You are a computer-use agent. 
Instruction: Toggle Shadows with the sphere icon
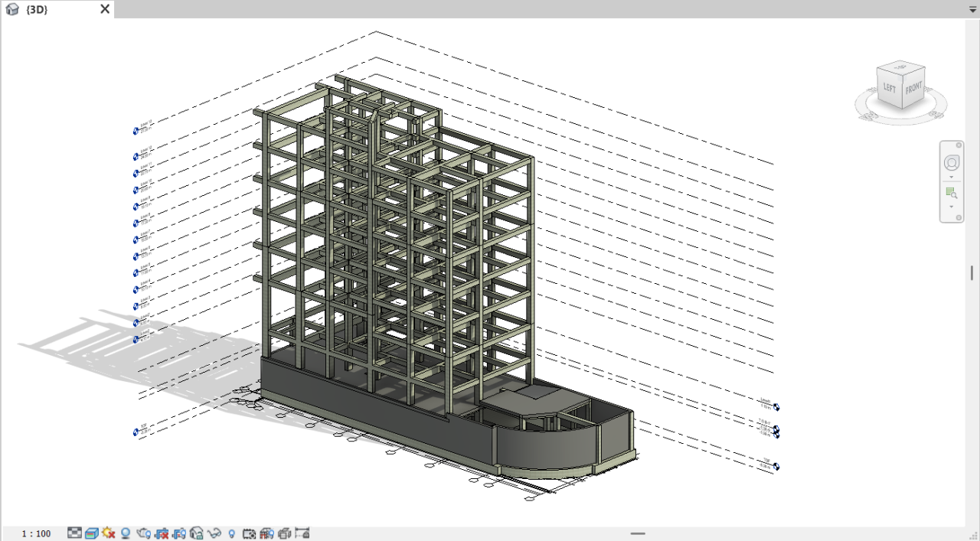click(126, 533)
